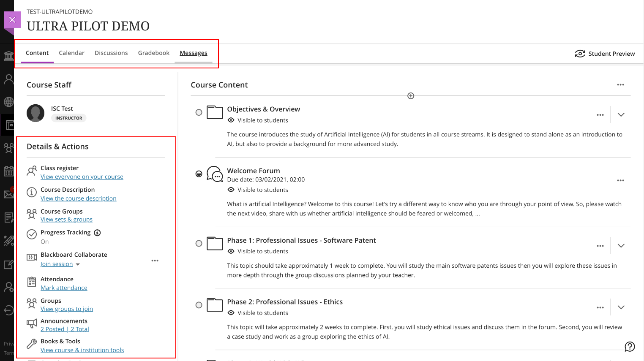Open the Discussions tab
Screen dimensions: 644x361
pyautogui.click(x=111, y=53)
